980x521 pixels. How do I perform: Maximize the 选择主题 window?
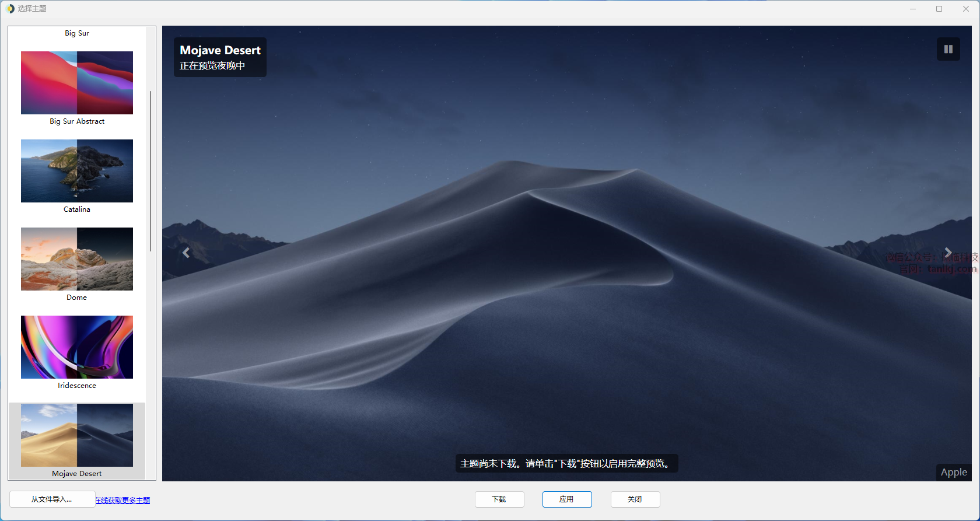(x=939, y=9)
